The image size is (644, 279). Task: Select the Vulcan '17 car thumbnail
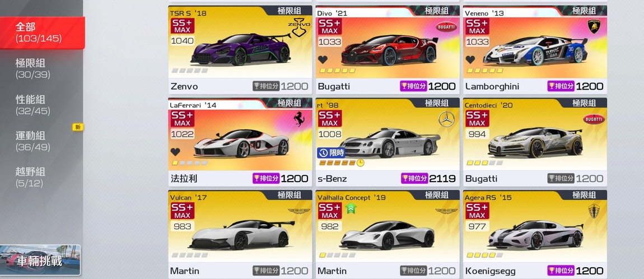(x=241, y=234)
